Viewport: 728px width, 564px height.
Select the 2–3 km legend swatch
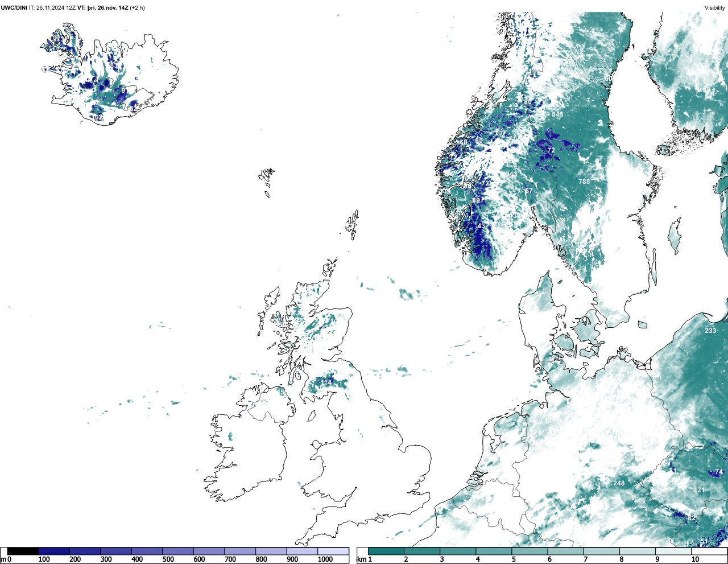pos(422,551)
